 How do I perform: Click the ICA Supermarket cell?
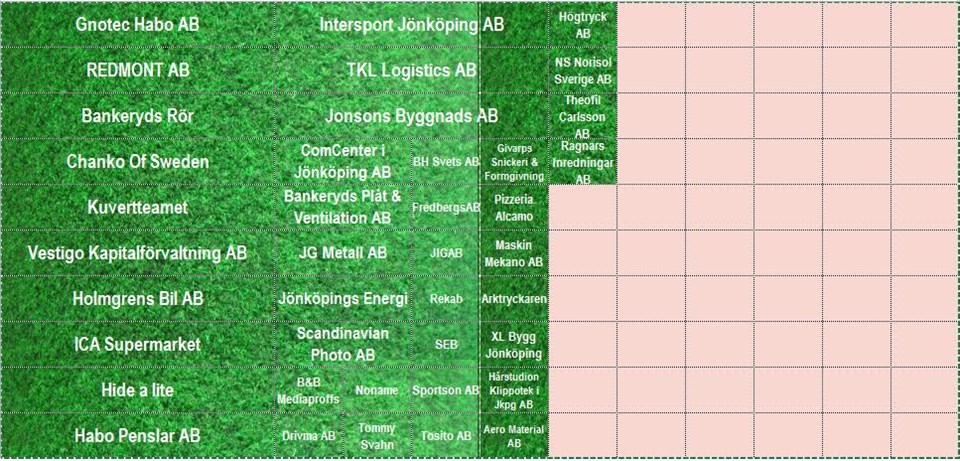pyautogui.click(x=138, y=345)
